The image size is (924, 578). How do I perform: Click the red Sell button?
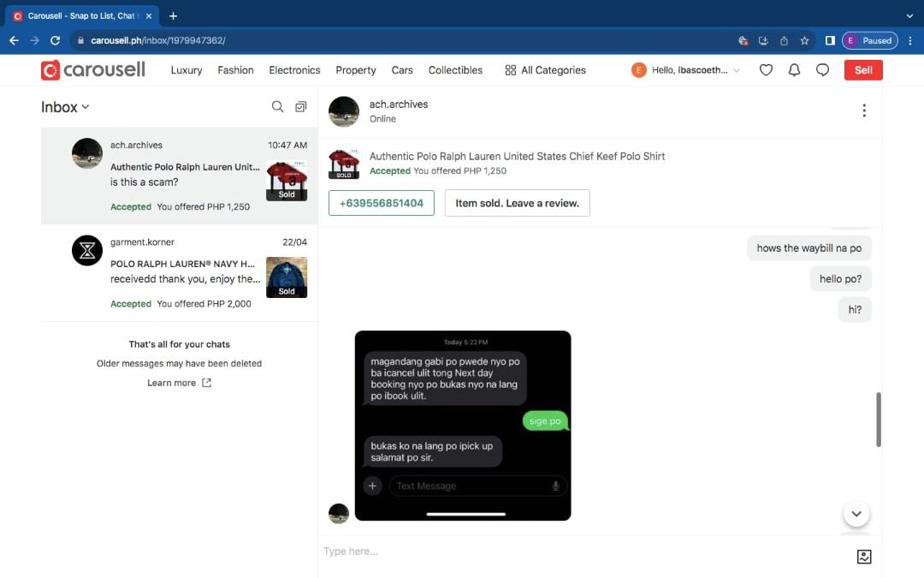[x=863, y=70]
